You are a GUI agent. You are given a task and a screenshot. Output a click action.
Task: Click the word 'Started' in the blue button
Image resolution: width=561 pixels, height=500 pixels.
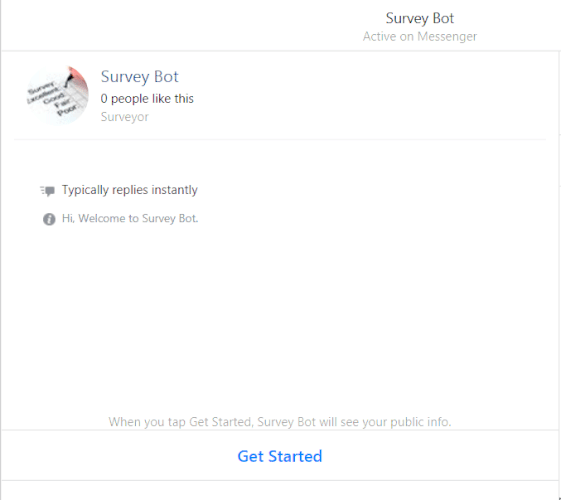(x=295, y=456)
